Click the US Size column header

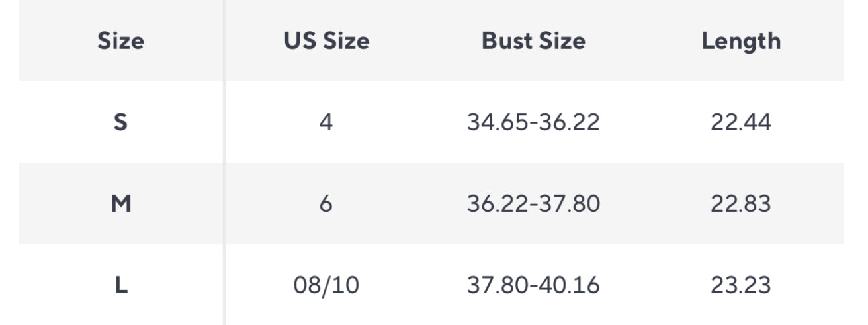(x=326, y=41)
